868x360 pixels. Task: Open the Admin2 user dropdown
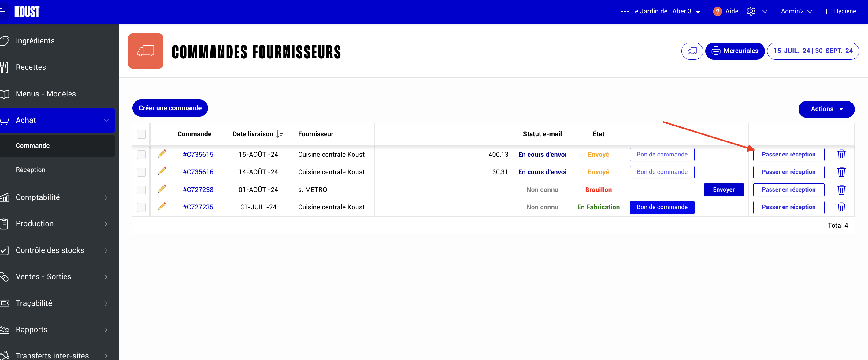click(x=796, y=11)
